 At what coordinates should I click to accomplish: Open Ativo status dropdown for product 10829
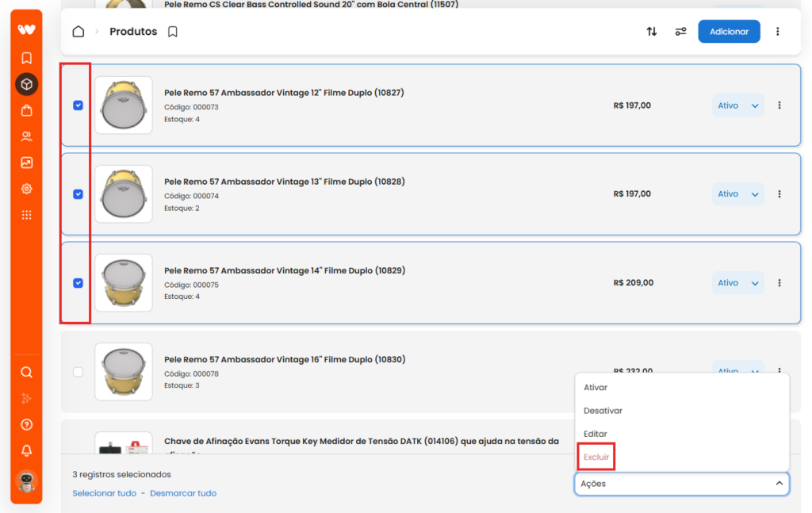coord(738,282)
